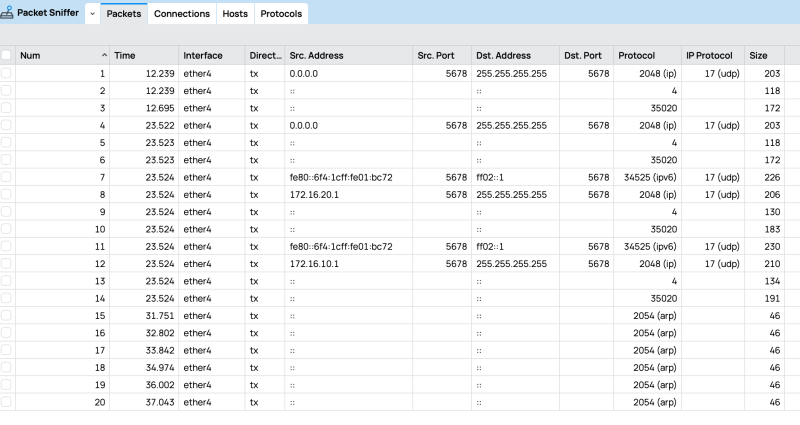Click the 172.16.10.1 source address cell
Screen dimensions: 800x425
(x=311, y=263)
